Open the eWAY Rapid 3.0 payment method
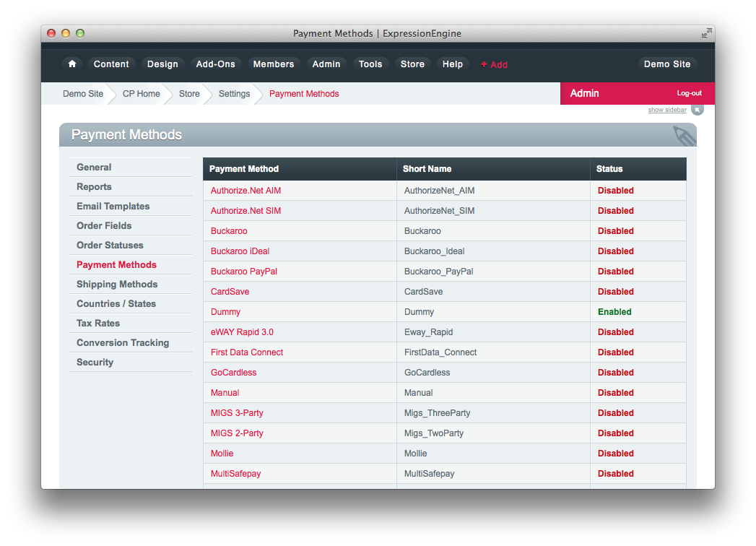756x546 pixels. [x=242, y=332]
